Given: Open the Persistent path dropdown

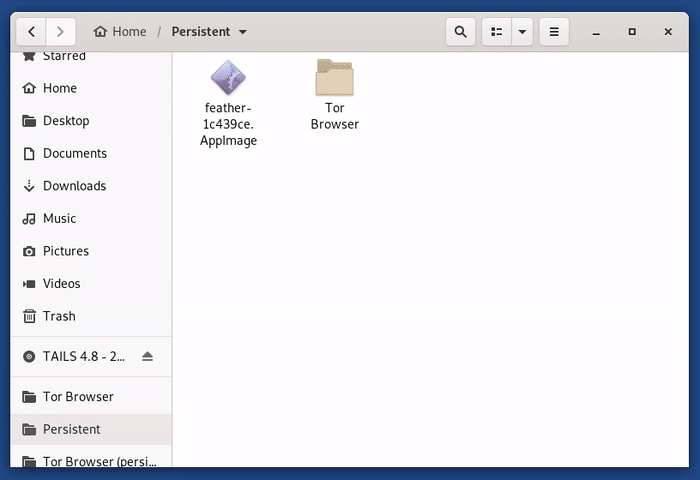Looking at the screenshot, I should [x=209, y=32].
